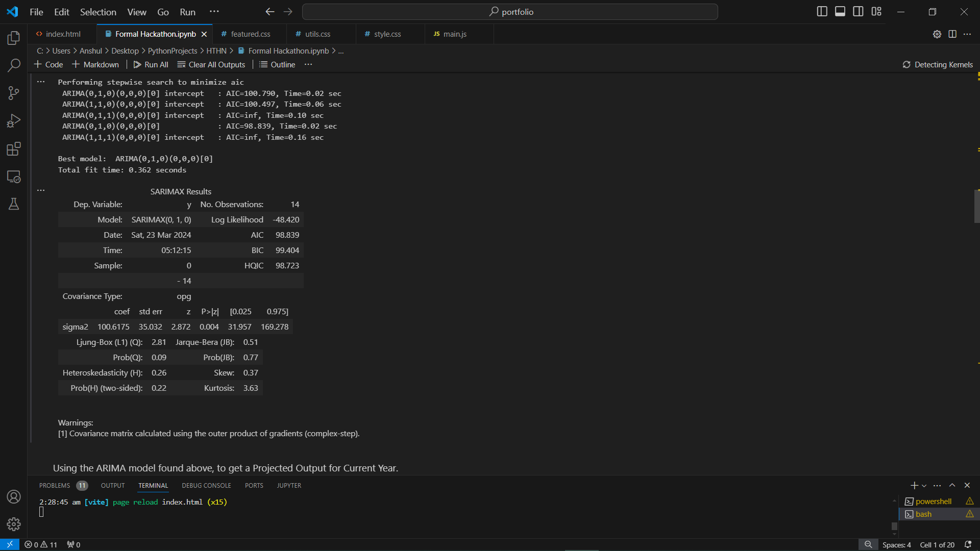This screenshot has height=551, width=980.
Task: Open Customize Layout icon
Action: (876, 12)
